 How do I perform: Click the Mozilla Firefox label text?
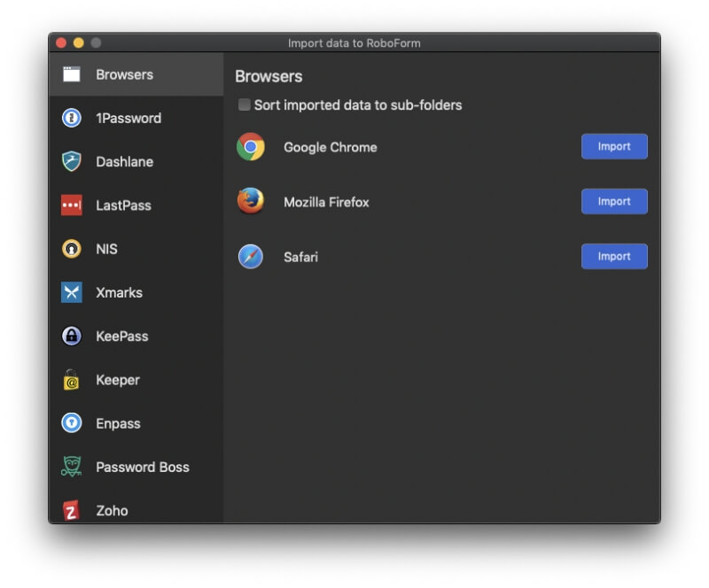click(x=326, y=202)
